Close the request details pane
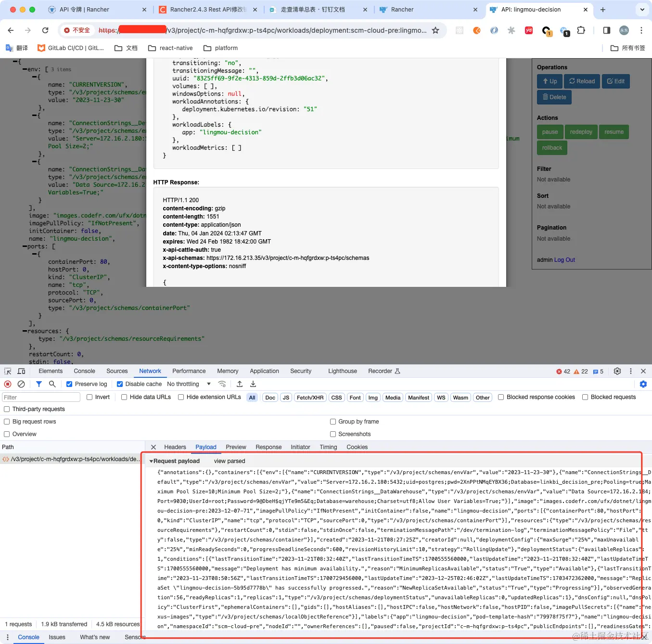Viewport: 652px width, 644px height. [x=153, y=447]
